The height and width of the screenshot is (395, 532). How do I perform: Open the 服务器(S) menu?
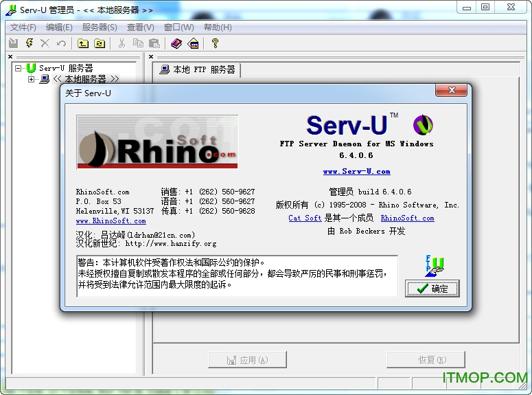100,27
